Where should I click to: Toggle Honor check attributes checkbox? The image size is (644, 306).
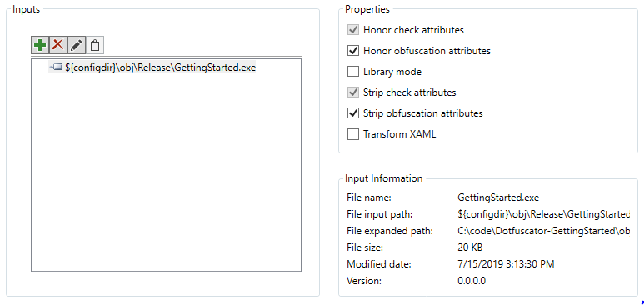click(352, 30)
